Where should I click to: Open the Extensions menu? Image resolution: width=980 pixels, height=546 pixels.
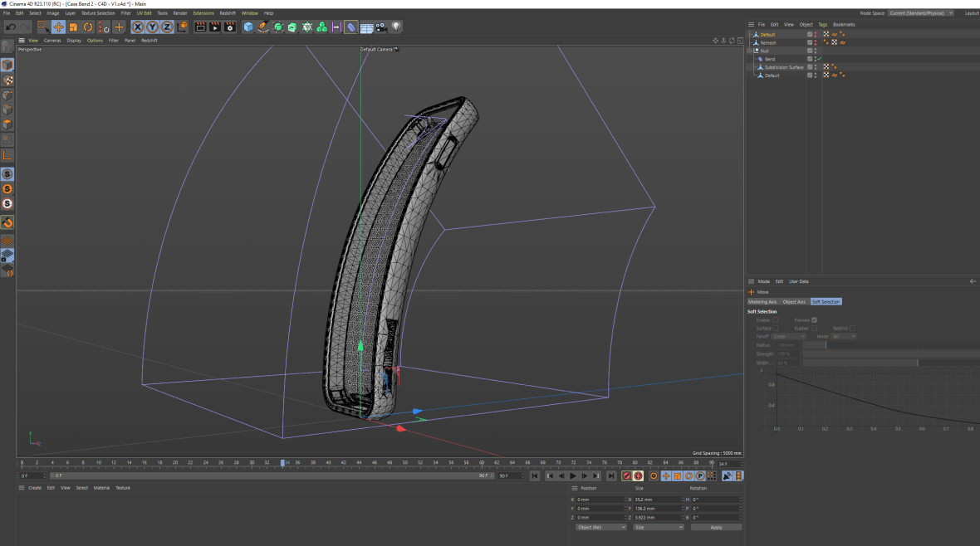(203, 13)
